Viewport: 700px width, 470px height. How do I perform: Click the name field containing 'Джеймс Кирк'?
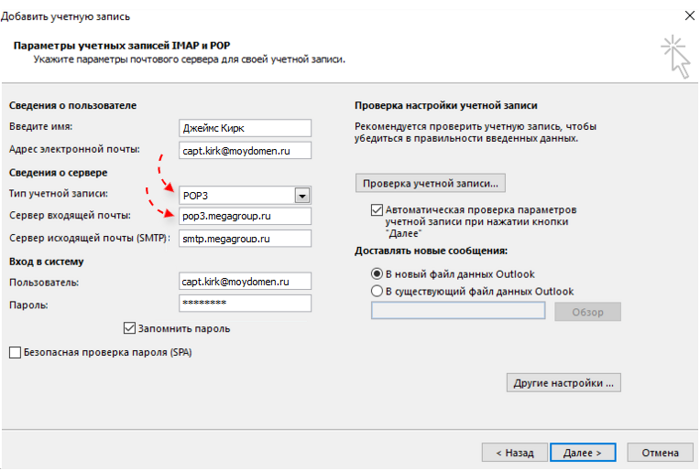click(244, 128)
